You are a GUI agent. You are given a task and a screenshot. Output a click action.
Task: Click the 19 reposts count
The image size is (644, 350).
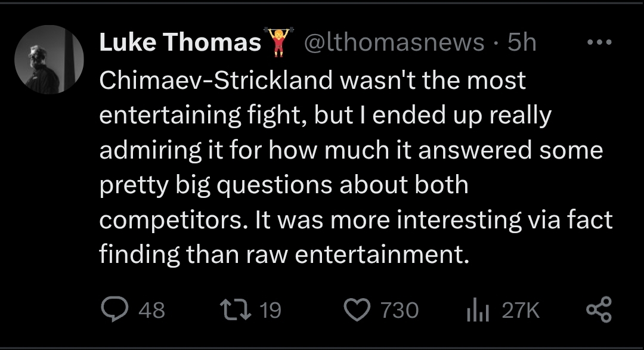270,310
